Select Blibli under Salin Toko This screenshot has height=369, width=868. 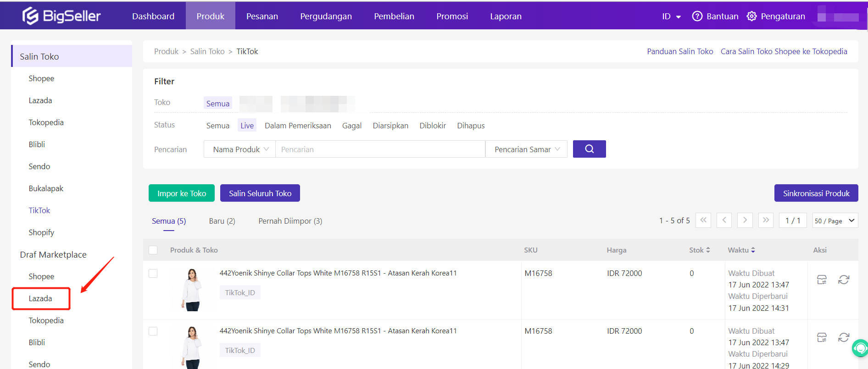pyautogui.click(x=37, y=144)
